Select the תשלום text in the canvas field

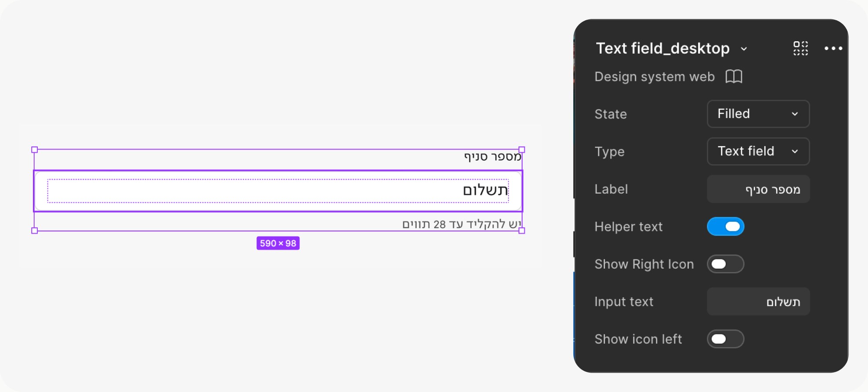[485, 190]
